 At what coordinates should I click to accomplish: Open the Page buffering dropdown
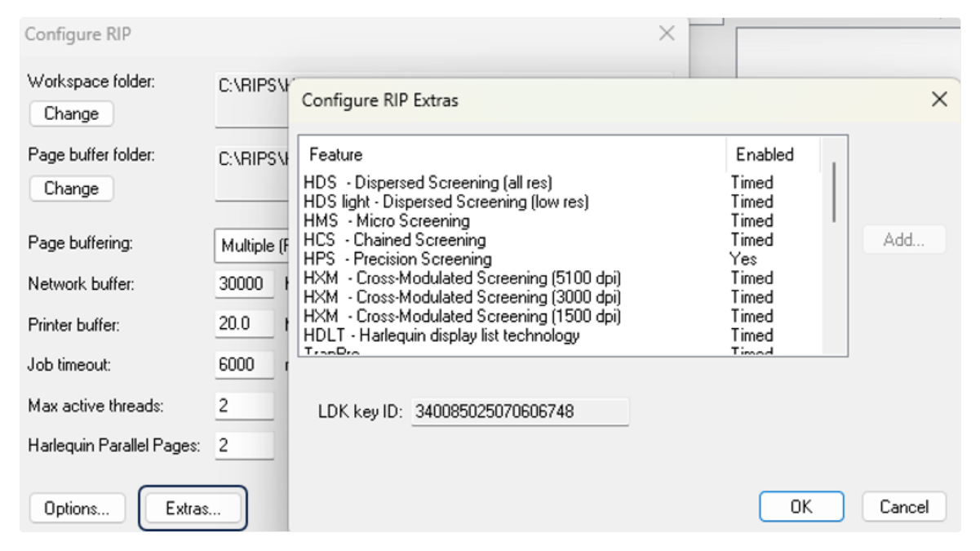(251, 245)
